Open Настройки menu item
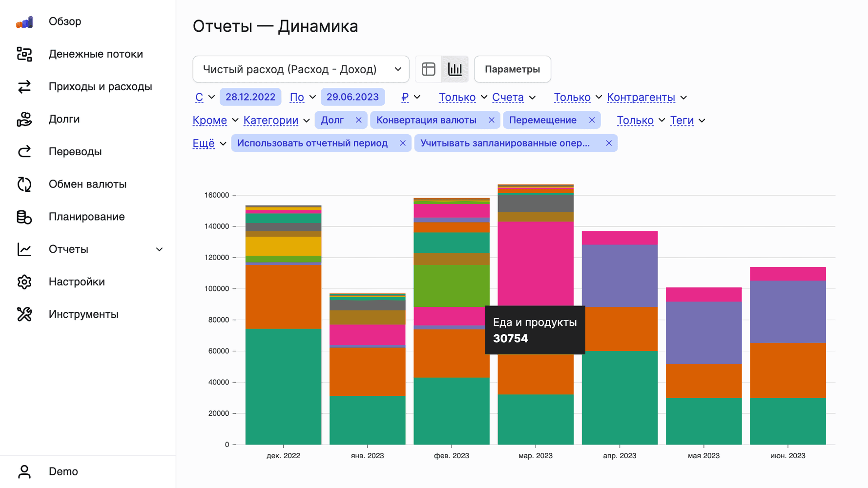 coord(77,282)
